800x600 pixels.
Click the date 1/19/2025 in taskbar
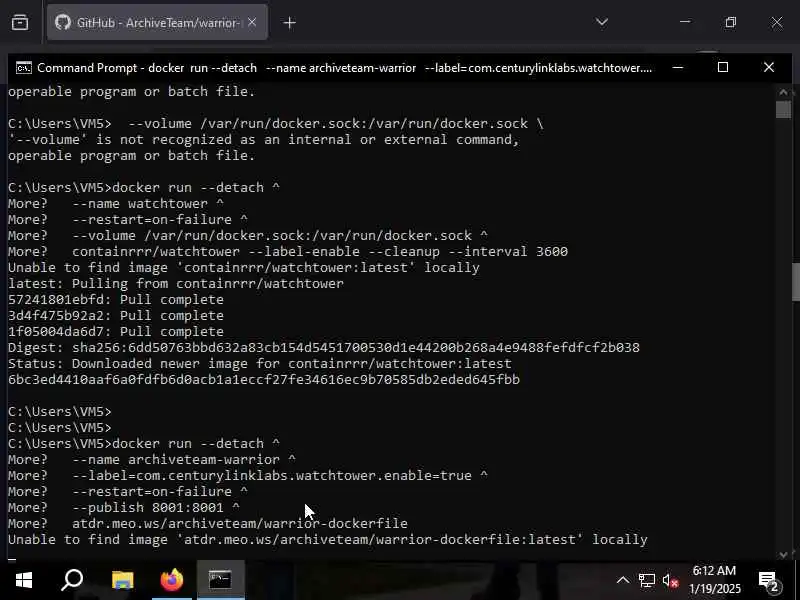coord(714,589)
